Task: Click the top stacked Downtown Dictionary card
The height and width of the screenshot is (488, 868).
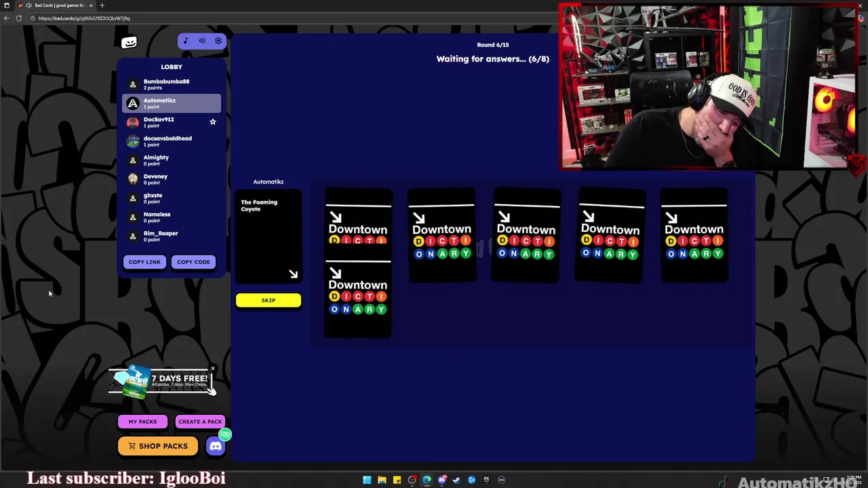Action: [x=358, y=217]
